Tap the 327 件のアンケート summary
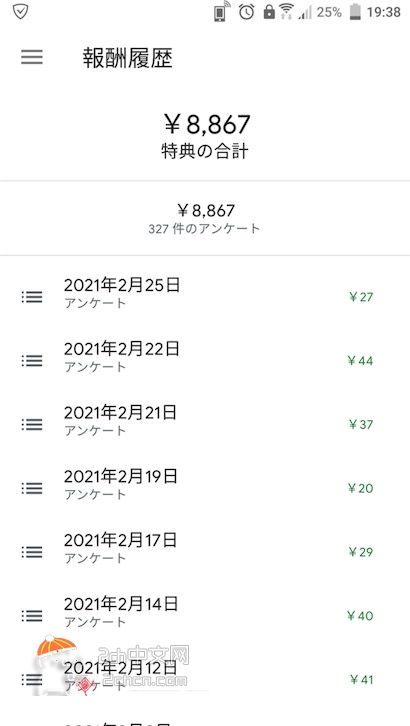 [x=205, y=228]
